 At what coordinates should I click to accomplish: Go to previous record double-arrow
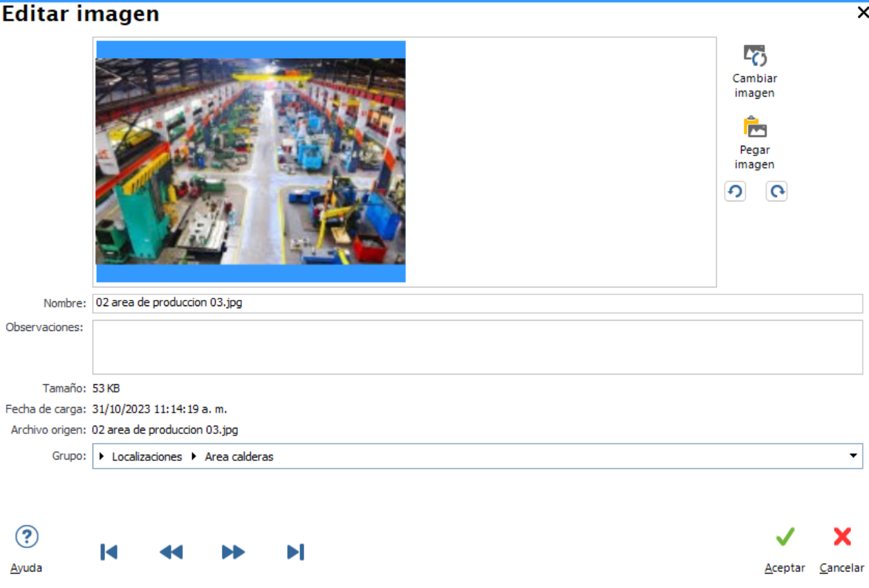pos(171,551)
